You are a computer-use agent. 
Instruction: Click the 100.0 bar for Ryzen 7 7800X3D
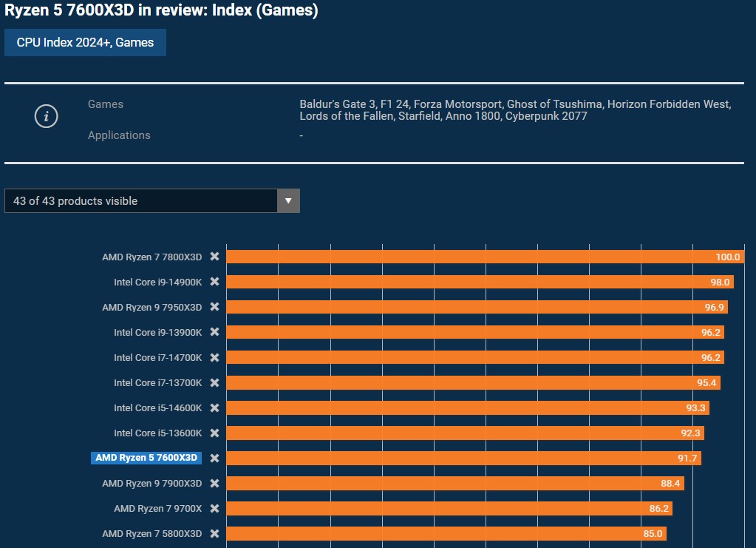tap(485, 257)
